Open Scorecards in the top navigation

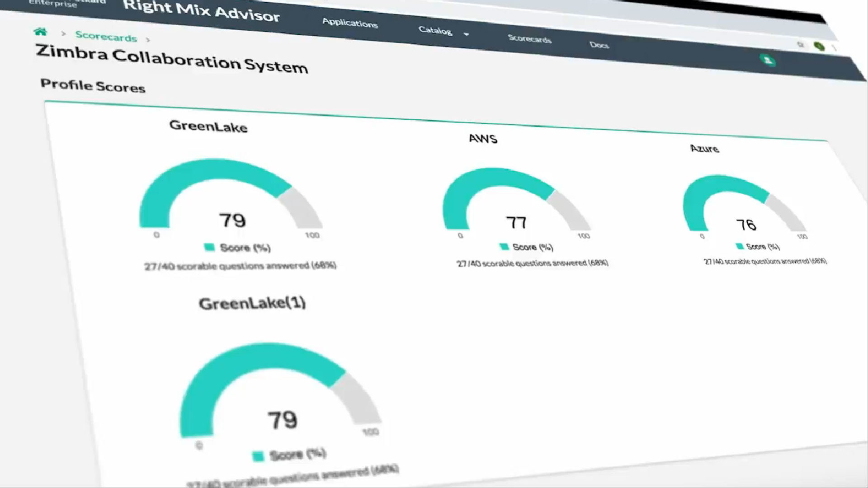point(529,39)
